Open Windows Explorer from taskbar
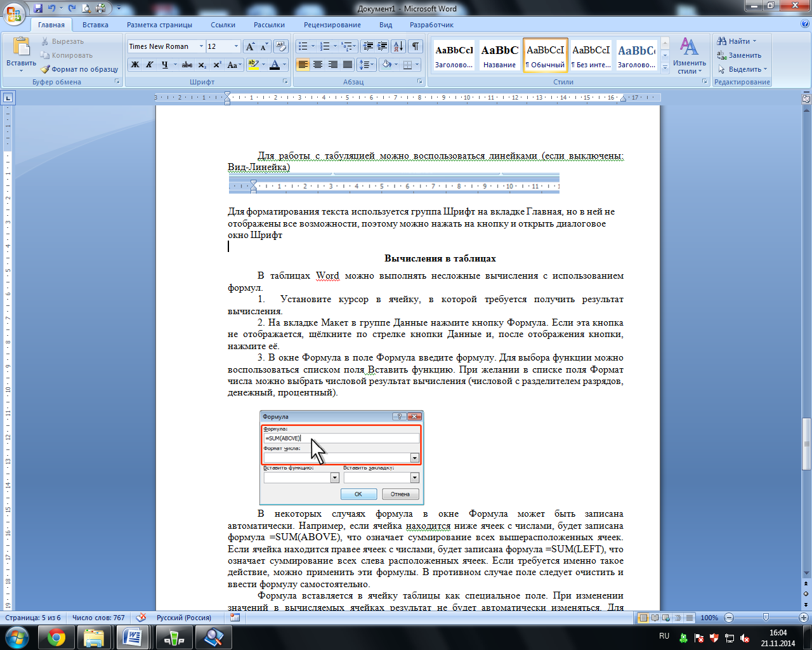Screen dimensions: 812x650 coord(94,637)
